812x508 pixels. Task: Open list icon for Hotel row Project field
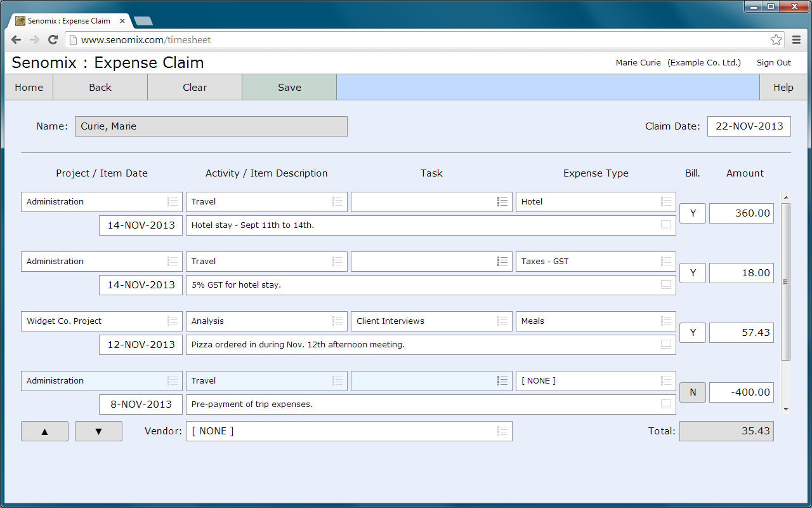pos(173,201)
